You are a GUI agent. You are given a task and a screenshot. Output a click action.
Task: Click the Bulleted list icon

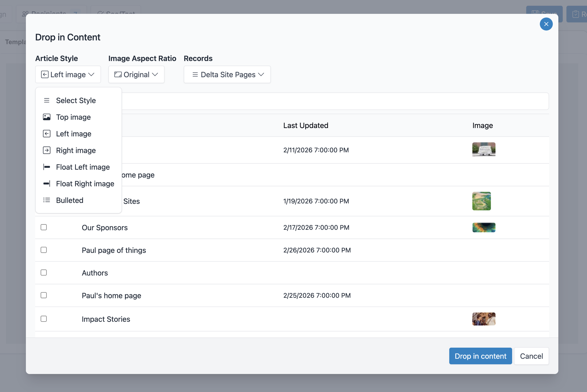point(47,200)
